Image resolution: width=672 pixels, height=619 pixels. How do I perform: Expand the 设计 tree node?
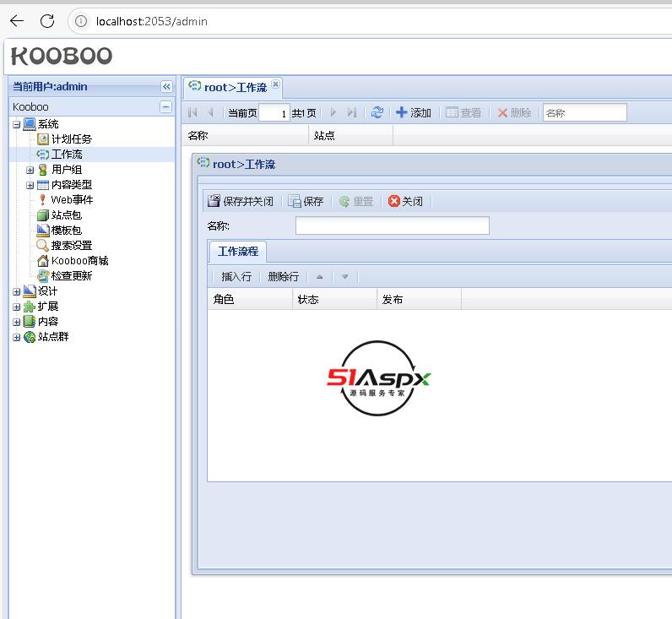click(16, 292)
